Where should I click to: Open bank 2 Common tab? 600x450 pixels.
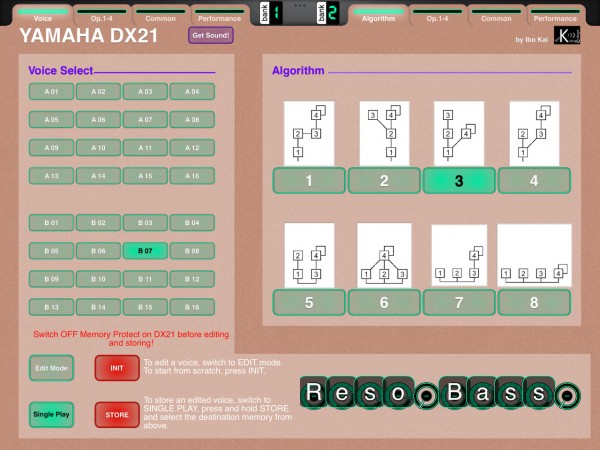[x=496, y=15]
